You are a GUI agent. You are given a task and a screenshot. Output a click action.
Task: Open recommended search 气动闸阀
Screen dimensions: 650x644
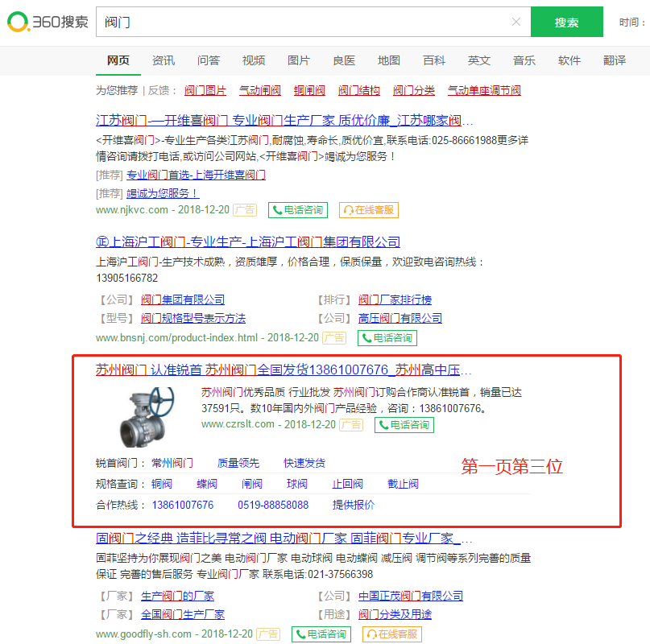click(260, 90)
